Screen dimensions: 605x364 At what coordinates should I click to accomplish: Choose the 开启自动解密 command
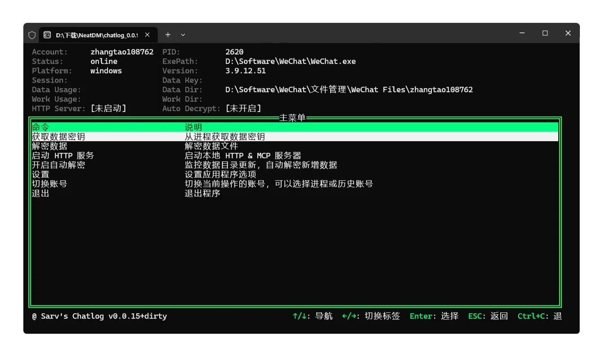coord(58,165)
